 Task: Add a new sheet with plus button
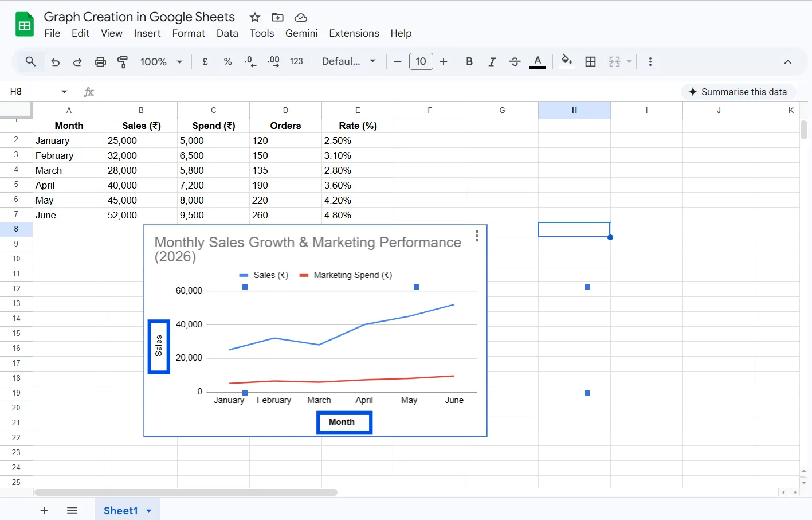pyautogui.click(x=44, y=511)
